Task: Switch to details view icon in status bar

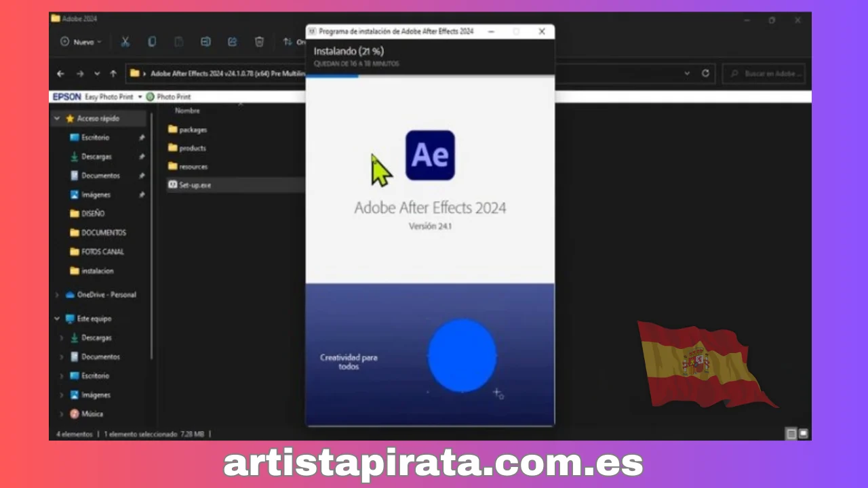Action: (791, 434)
